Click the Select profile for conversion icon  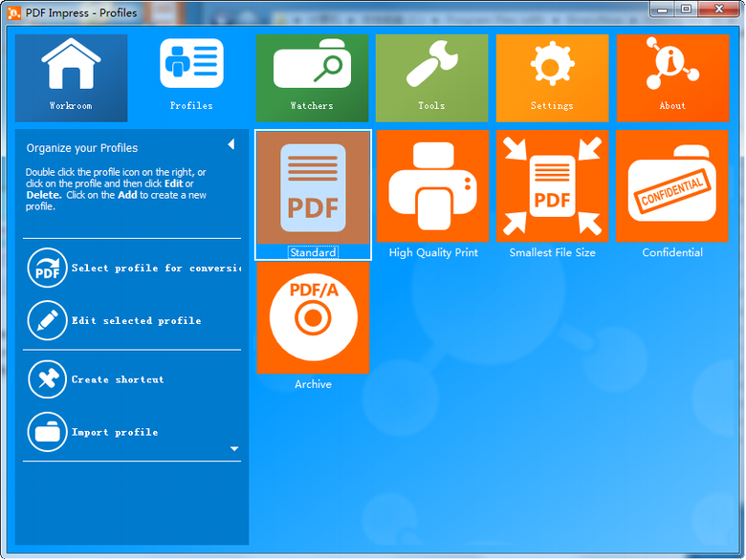coord(47,269)
